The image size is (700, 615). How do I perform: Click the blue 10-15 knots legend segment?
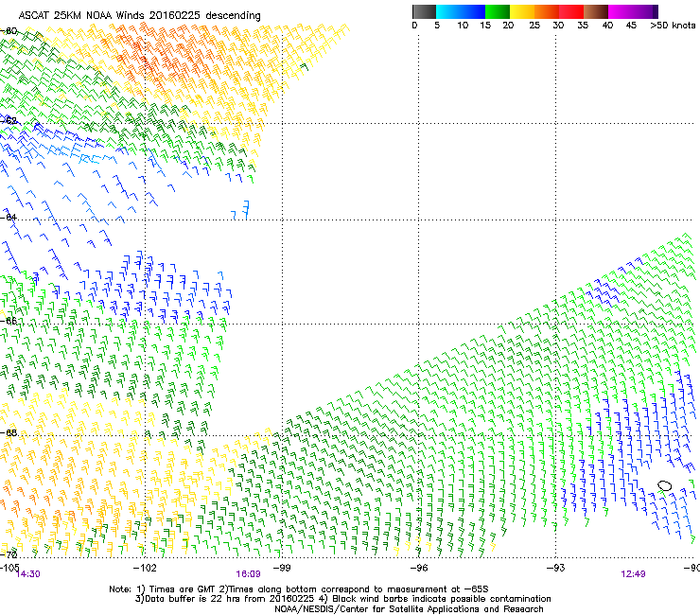pyautogui.click(x=473, y=11)
